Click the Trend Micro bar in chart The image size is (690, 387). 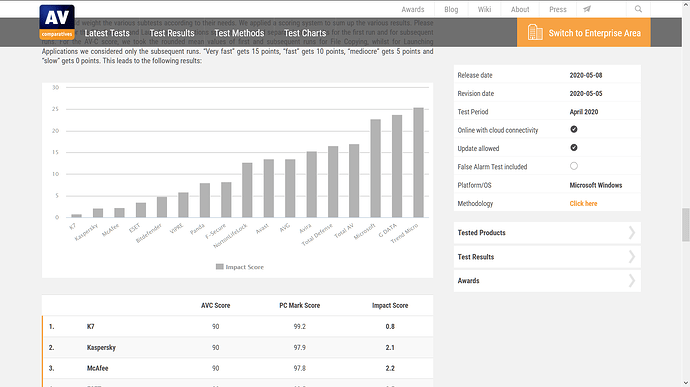click(x=418, y=162)
